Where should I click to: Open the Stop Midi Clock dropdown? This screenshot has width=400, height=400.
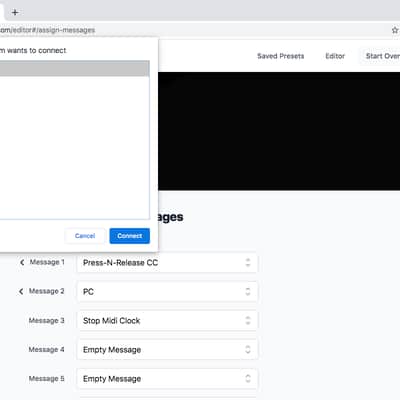click(x=167, y=321)
